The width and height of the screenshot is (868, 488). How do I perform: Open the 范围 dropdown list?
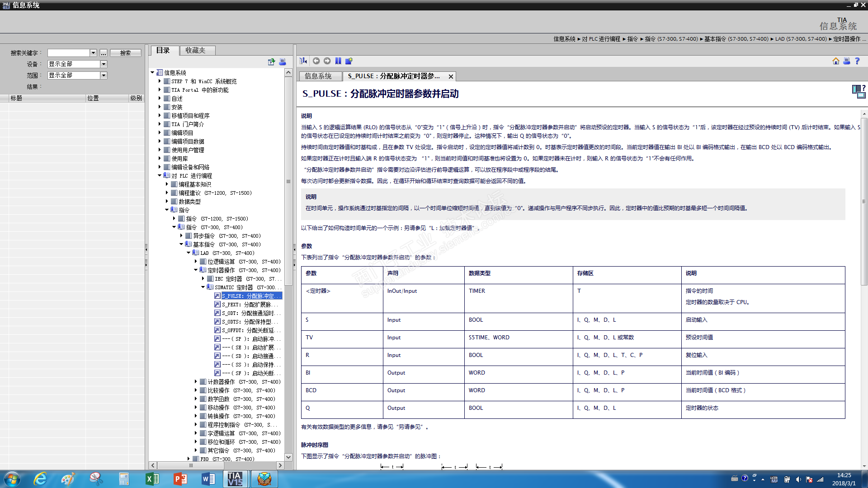tap(104, 75)
